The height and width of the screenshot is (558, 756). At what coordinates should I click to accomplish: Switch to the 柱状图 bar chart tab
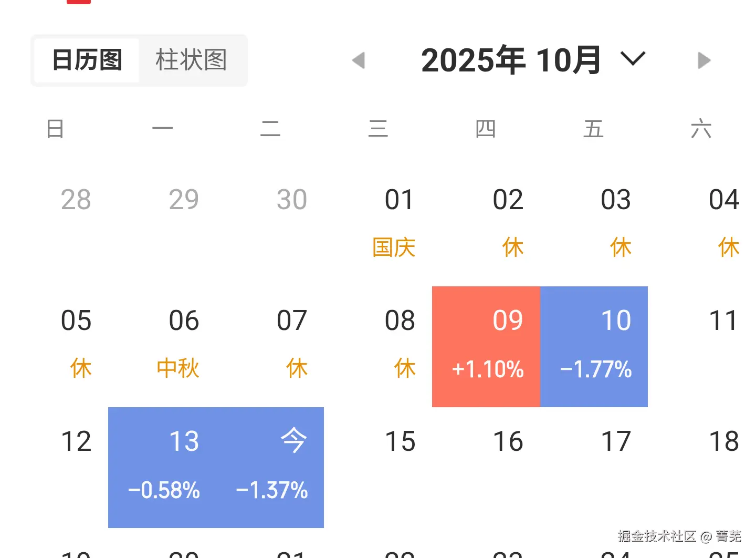click(191, 60)
